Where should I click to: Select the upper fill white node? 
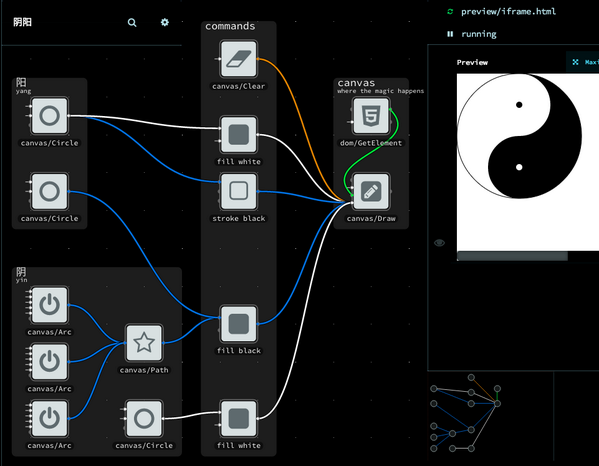point(238,135)
